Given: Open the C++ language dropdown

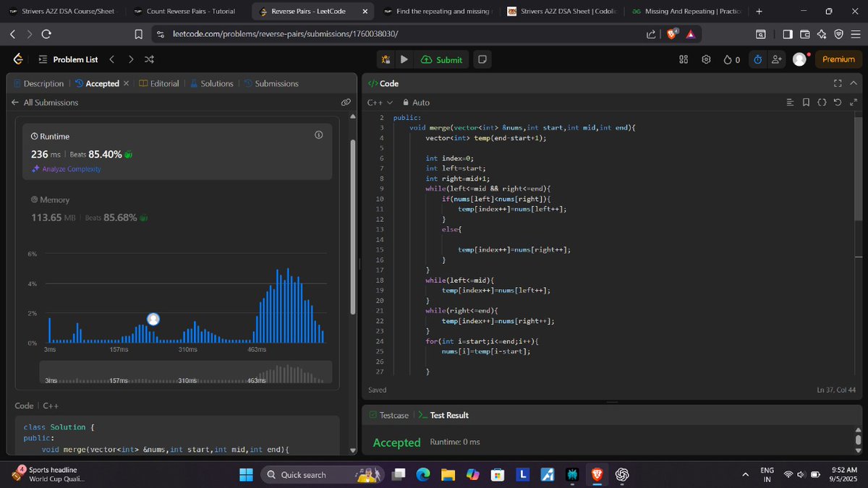Looking at the screenshot, I should 380,103.
